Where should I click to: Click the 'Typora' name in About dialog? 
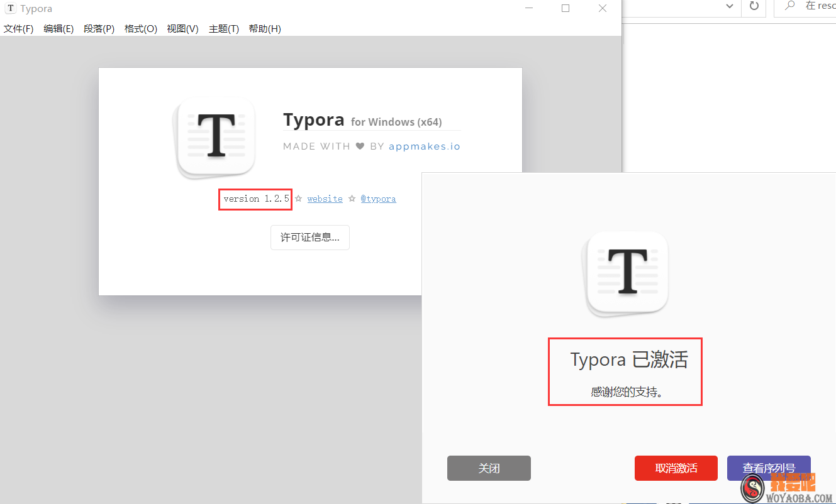click(314, 119)
